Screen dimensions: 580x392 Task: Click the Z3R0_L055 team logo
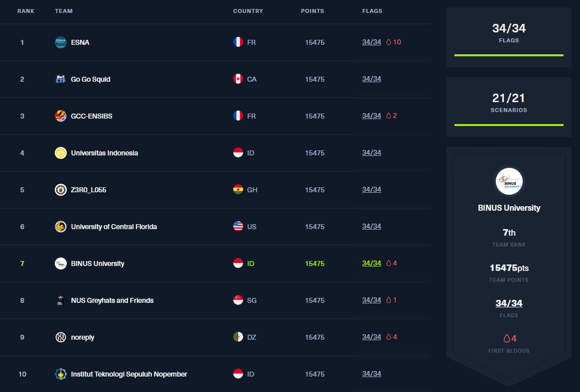coord(61,190)
